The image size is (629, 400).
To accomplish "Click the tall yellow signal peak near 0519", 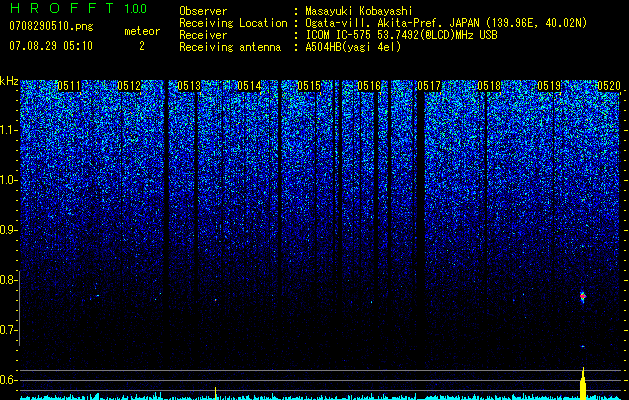I will [x=583, y=384].
